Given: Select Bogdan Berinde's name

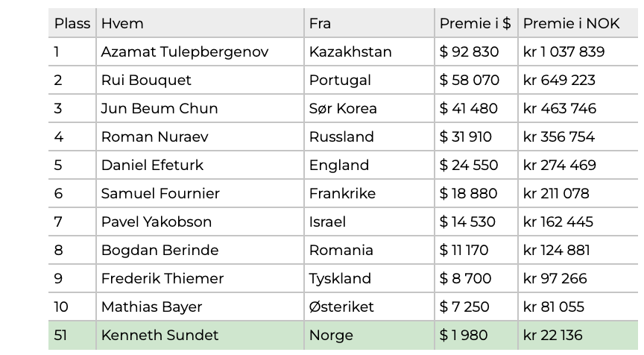Looking at the screenshot, I should pyautogui.click(x=160, y=251).
